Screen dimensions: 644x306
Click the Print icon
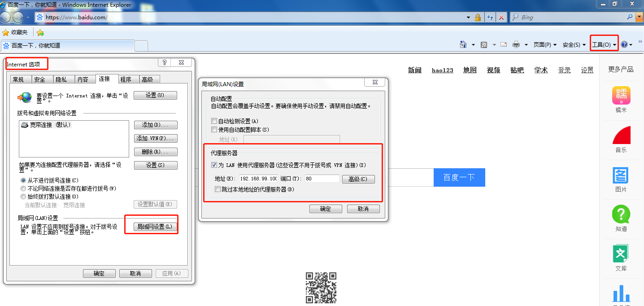[x=516, y=44]
